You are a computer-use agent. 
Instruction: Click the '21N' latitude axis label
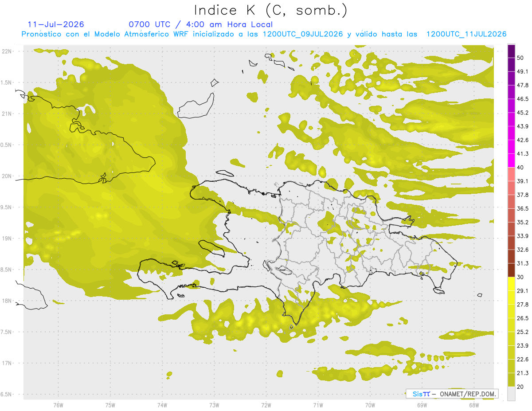(8, 114)
